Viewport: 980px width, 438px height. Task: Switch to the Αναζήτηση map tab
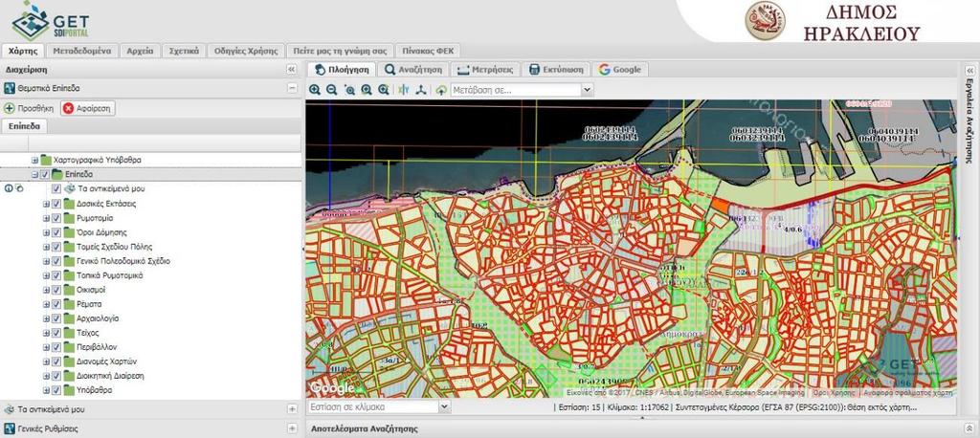(413, 70)
